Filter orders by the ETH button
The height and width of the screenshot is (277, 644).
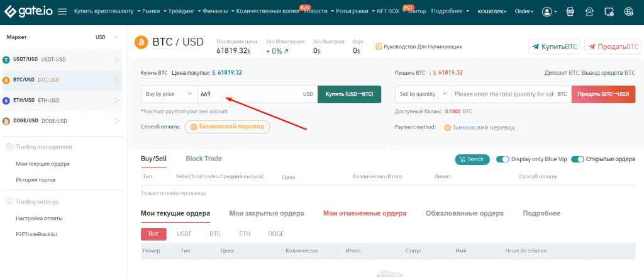coord(245,234)
